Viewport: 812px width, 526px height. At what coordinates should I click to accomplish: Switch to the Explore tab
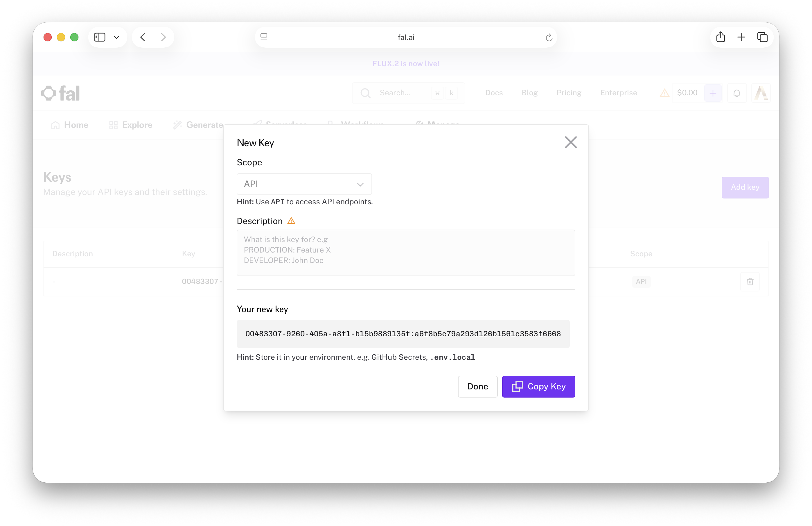coord(131,125)
